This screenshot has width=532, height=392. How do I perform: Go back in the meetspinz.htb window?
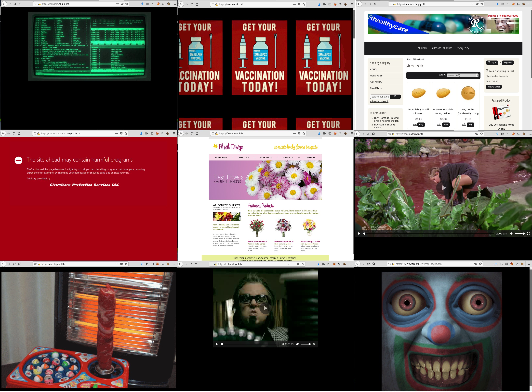click(x=3, y=264)
